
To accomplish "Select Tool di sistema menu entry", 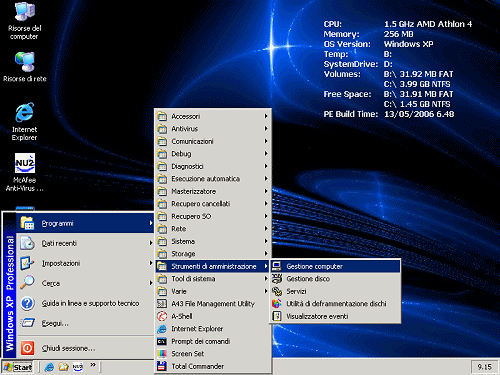I will [213, 279].
